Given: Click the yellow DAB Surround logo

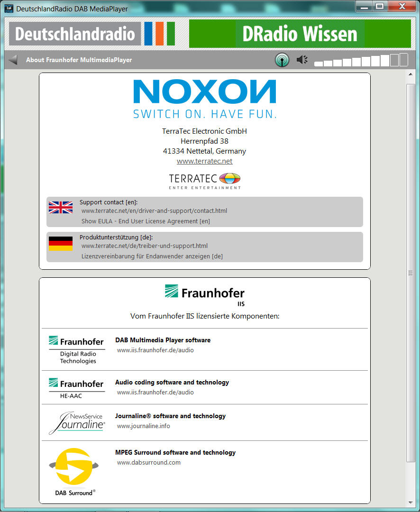Looking at the screenshot, I should click(74, 472).
